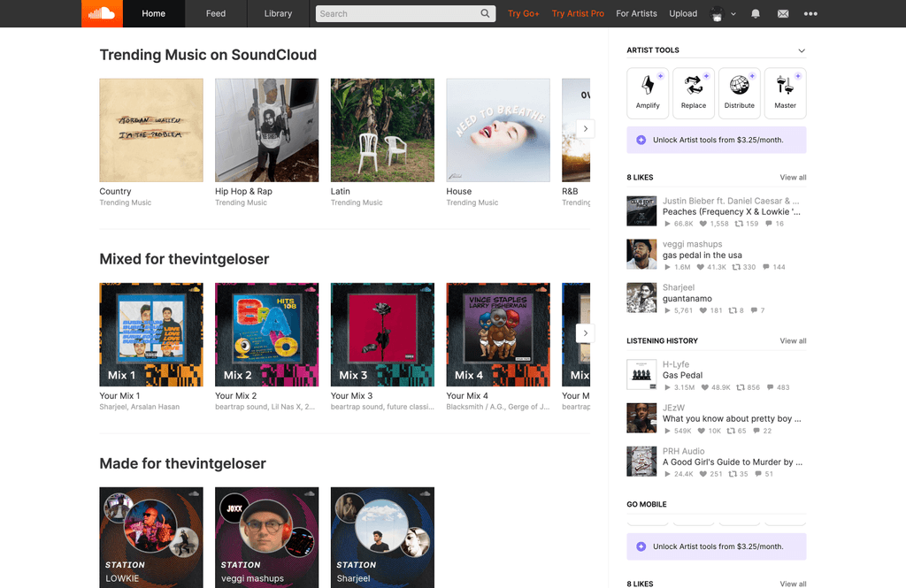Click the JEzW track artwork

coord(641,417)
